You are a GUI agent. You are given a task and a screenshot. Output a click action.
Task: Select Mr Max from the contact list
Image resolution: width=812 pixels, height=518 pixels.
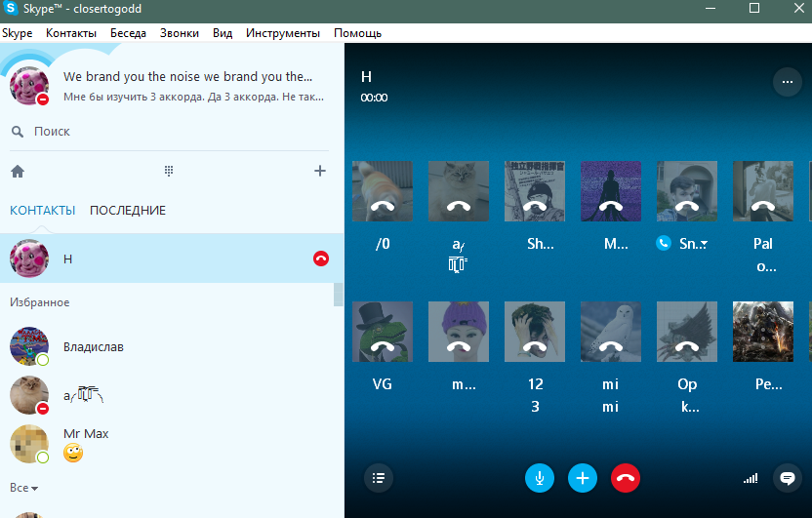[86, 434]
